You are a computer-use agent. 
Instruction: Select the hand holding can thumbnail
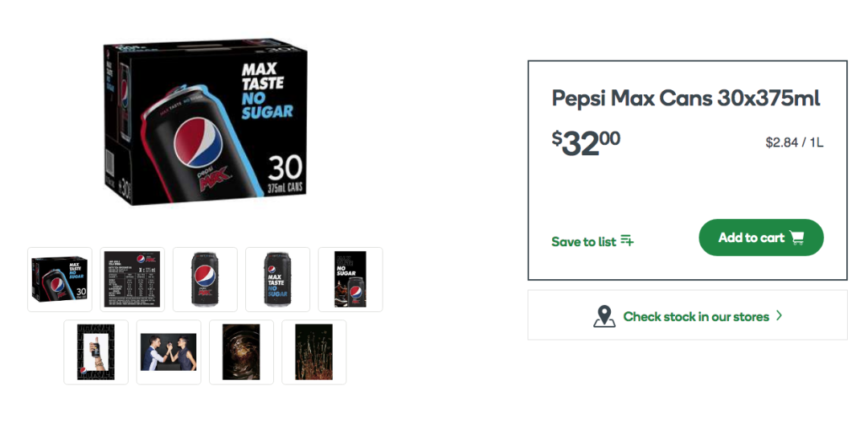96,352
